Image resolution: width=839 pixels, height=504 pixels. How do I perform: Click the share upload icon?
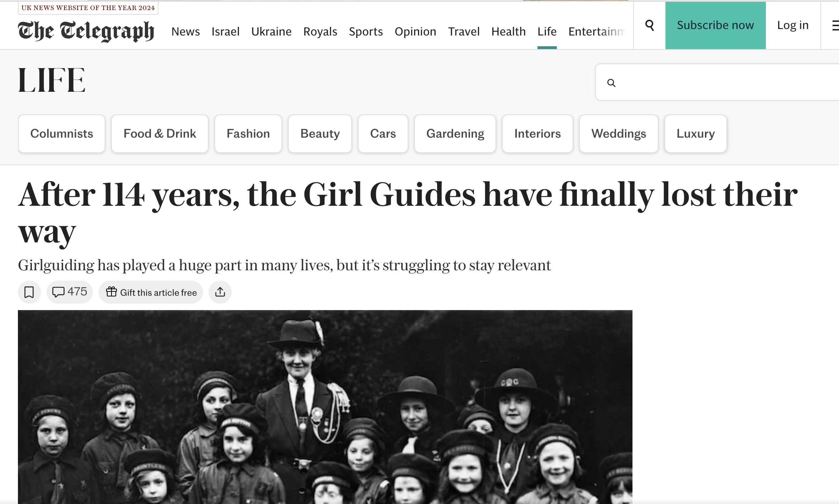click(220, 292)
